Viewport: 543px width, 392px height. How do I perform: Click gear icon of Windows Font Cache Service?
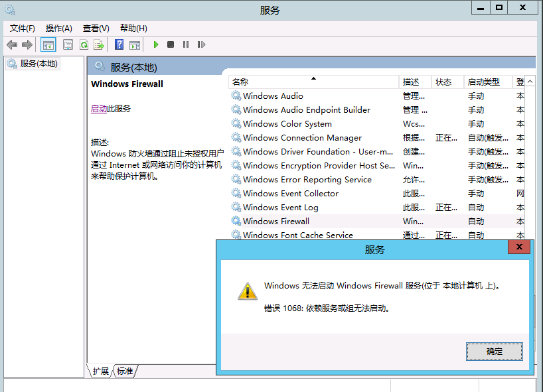tap(236, 235)
